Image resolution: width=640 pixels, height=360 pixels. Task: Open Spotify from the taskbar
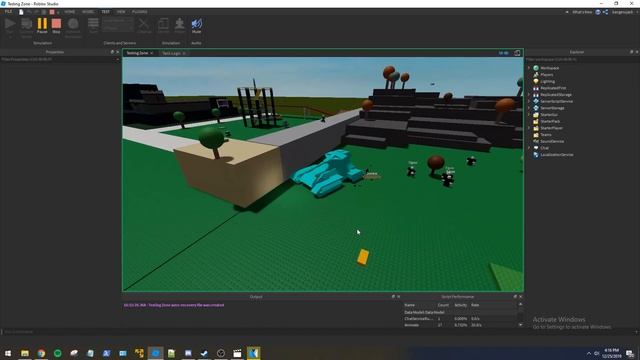pyautogui.click(x=58, y=353)
